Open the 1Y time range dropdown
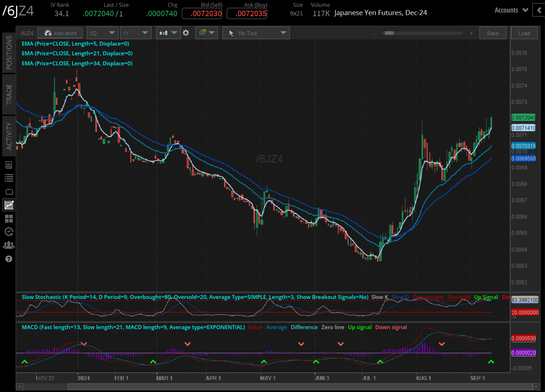 (135, 33)
